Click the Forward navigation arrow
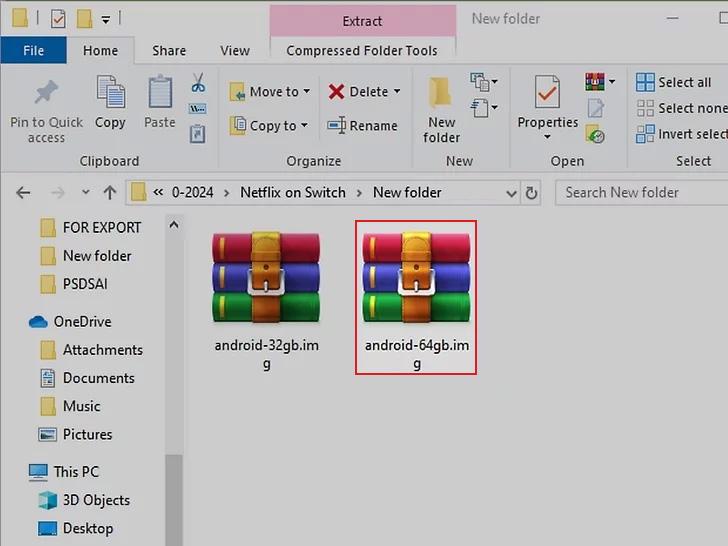Screen dimensions: 728x546 [58, 192]
